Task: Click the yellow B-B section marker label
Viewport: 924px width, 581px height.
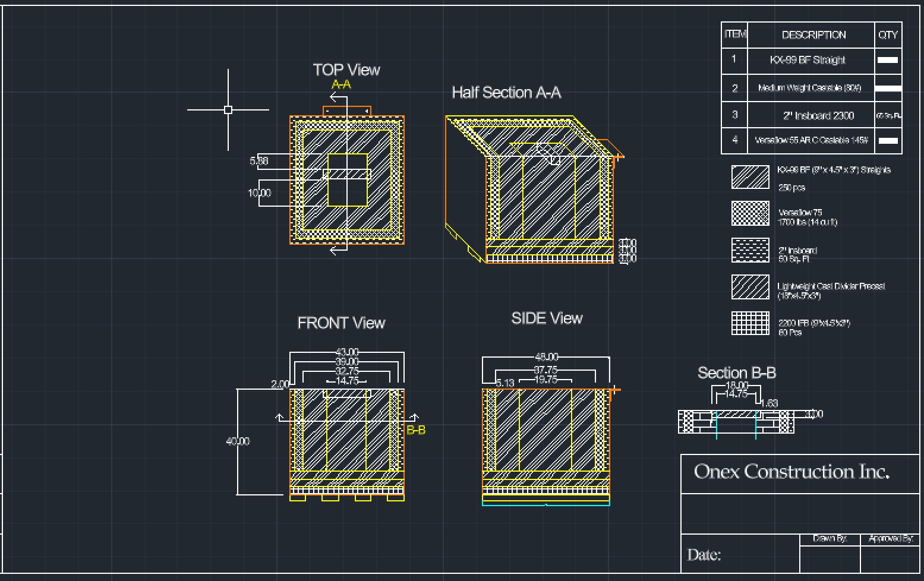Action: 416,430
